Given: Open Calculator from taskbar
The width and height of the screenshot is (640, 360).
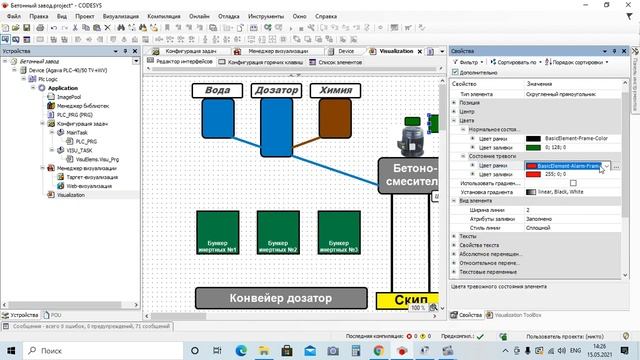Looking at the screenshot, I should pyautogui.click(x=356, y=350).
